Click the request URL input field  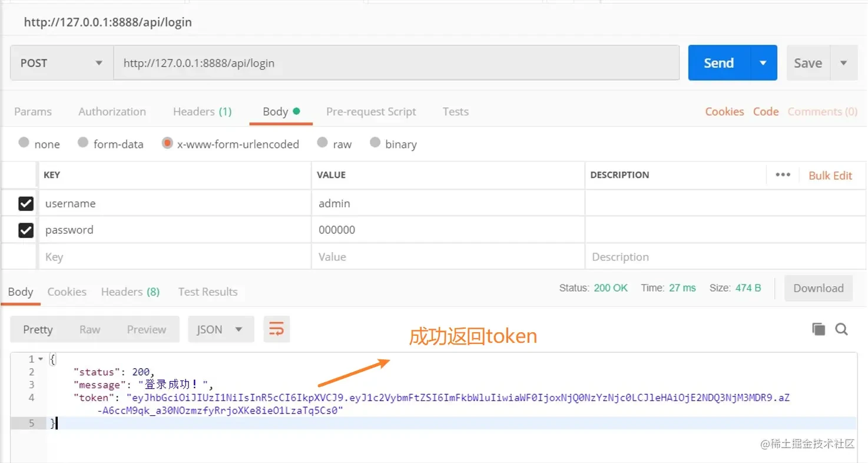(396, 63)
